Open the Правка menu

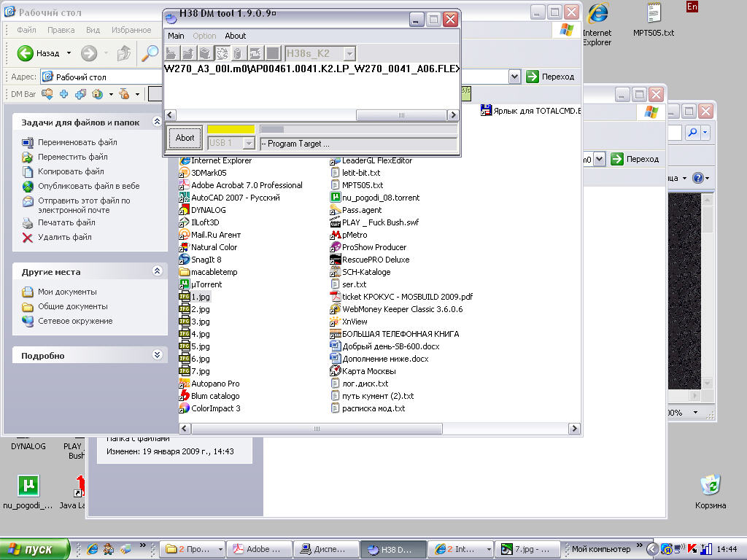[61, 30]
